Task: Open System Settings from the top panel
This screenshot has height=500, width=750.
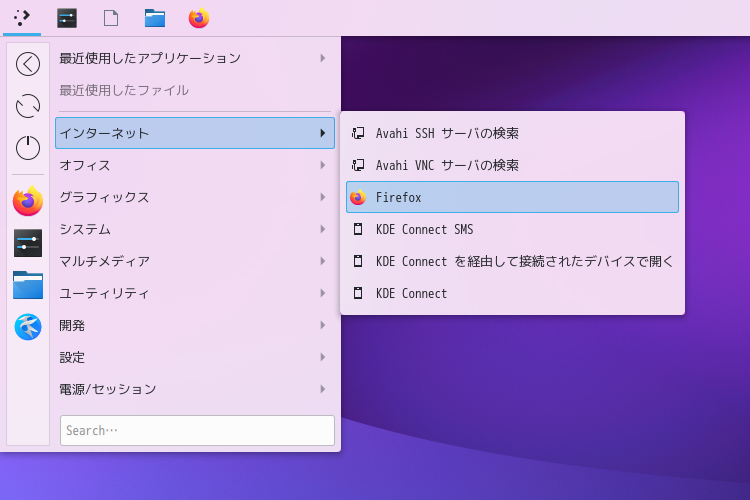Action: tap(67, 18)
